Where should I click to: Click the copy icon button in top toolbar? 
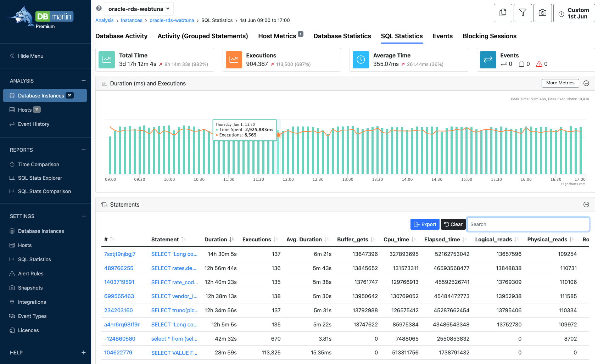503,13
